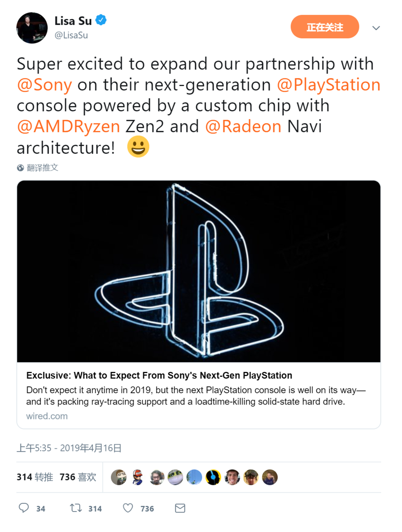Screen dimensions: 402x532
Task: Expand the tweet options chevron
Action: coord(376,28)
